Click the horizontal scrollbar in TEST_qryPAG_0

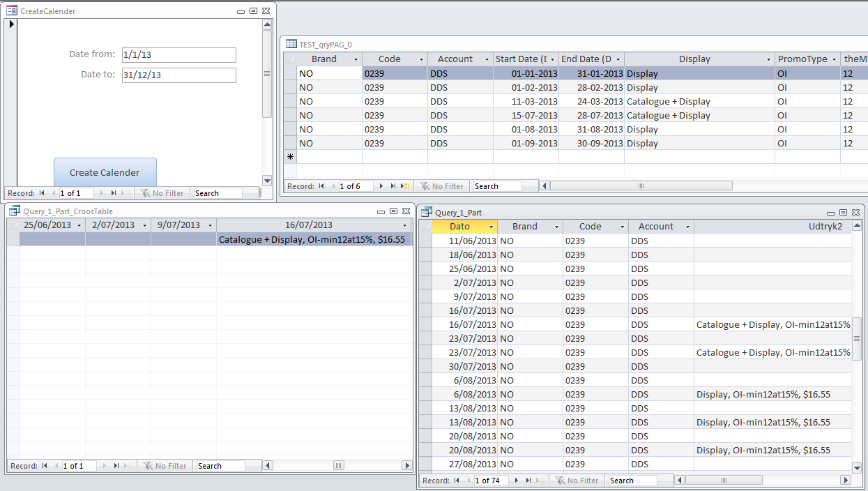click(640, 186)
